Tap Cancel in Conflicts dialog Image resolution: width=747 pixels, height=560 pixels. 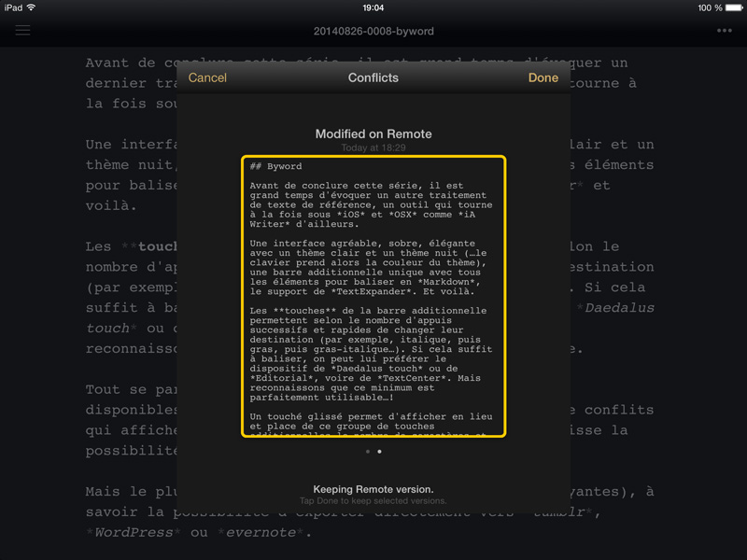pyautogui.click(x=207, y=77)
